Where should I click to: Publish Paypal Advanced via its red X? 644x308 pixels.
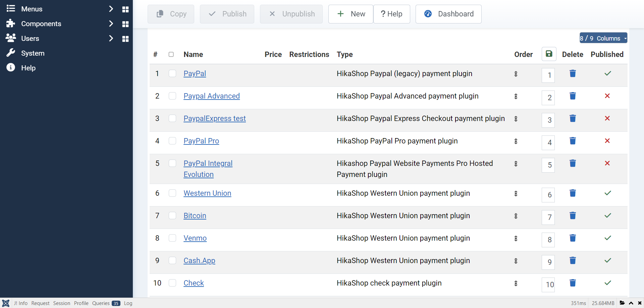click(607, 96)
